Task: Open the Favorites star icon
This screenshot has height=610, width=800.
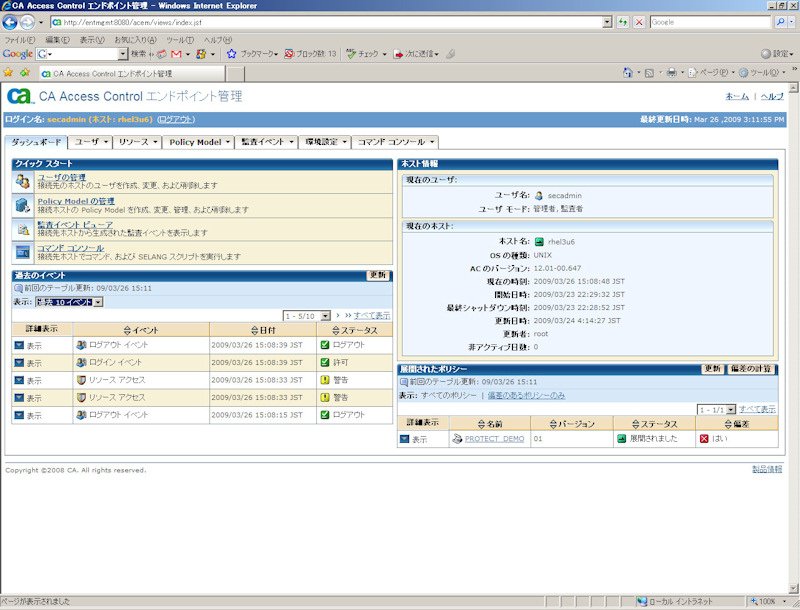Action: click(8, 73)
